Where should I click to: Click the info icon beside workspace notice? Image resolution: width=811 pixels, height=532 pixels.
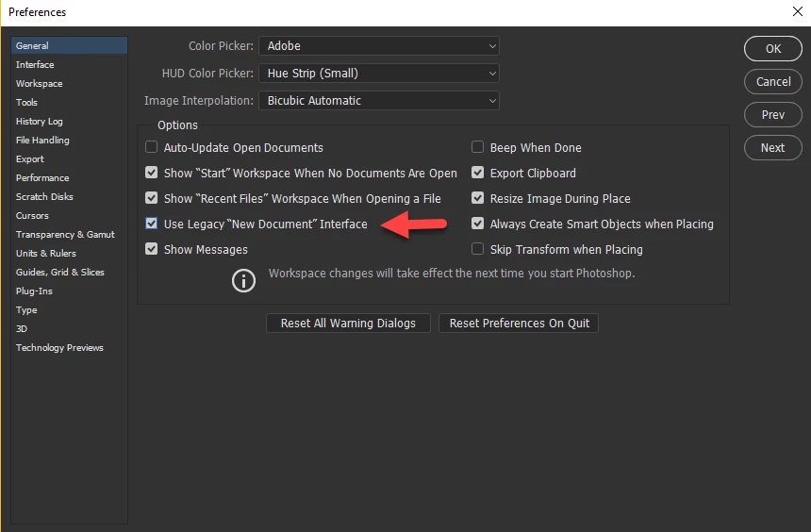click(243, 281)
